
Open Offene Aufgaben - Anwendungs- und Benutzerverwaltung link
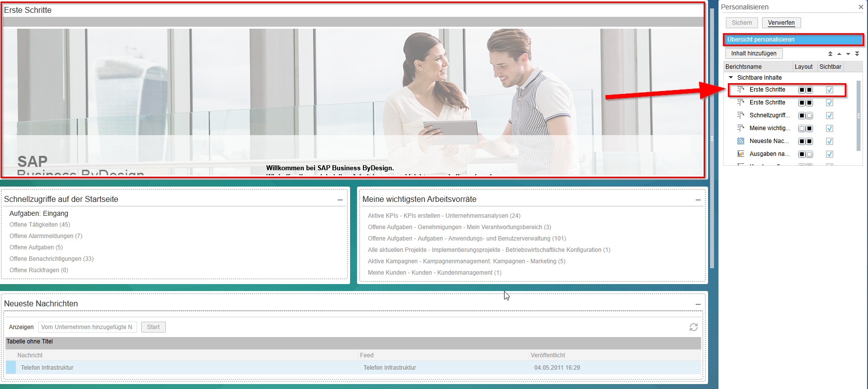[467, 239]
